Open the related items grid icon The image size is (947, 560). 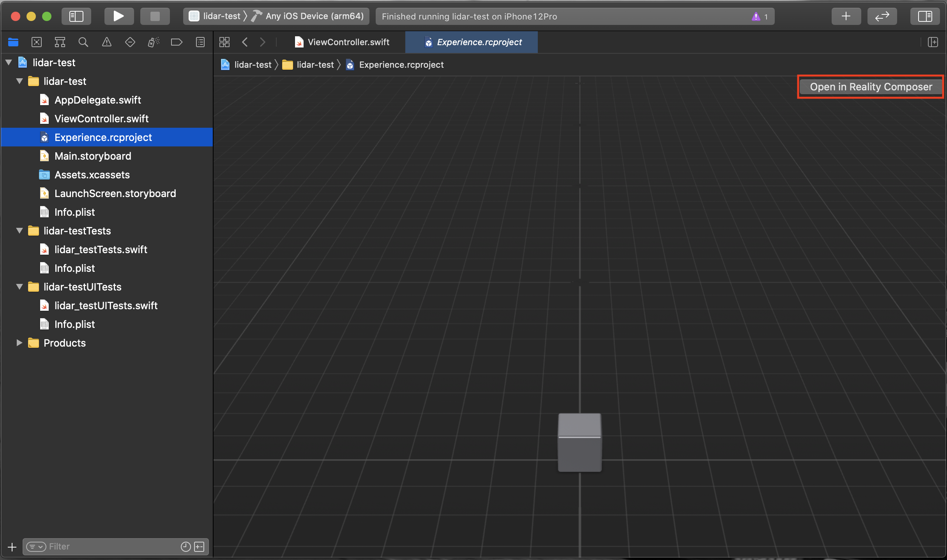[224, 42]
